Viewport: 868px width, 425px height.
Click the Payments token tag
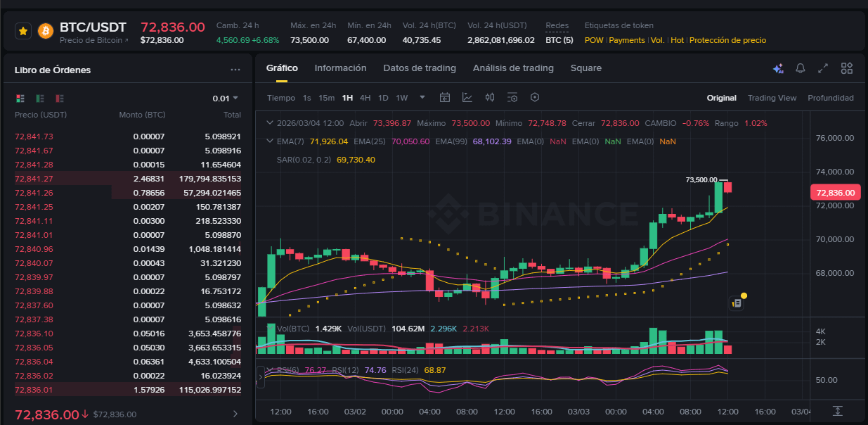[627, 40]
